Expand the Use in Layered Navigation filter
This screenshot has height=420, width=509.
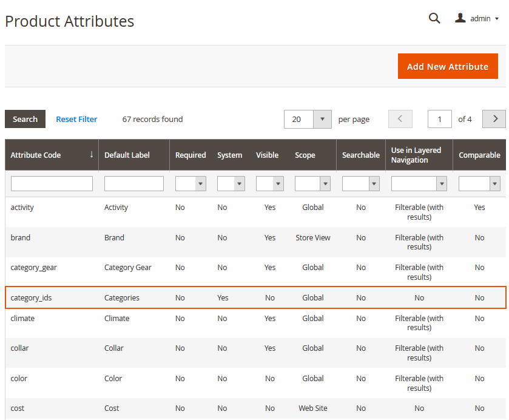click(x=419, y=184)
